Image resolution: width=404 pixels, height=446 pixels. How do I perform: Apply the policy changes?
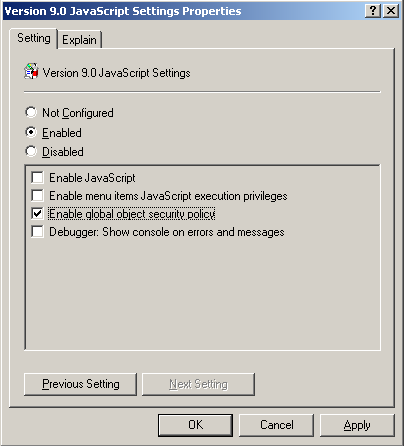[357, 425]
